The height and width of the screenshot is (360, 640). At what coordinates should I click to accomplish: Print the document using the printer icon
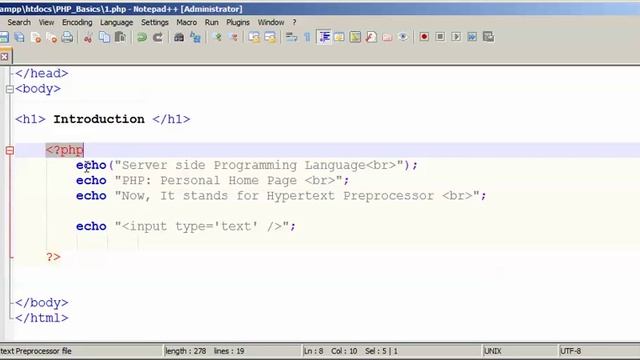67,37
